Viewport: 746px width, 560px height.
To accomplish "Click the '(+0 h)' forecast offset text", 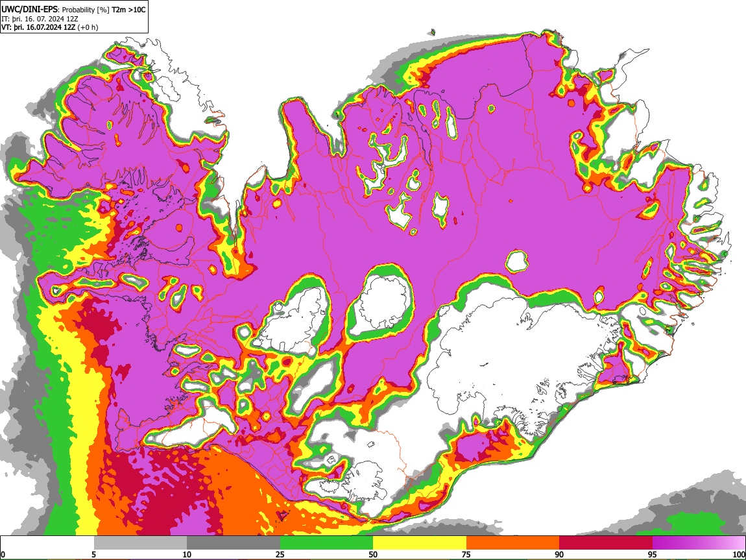I will (88, 27).
